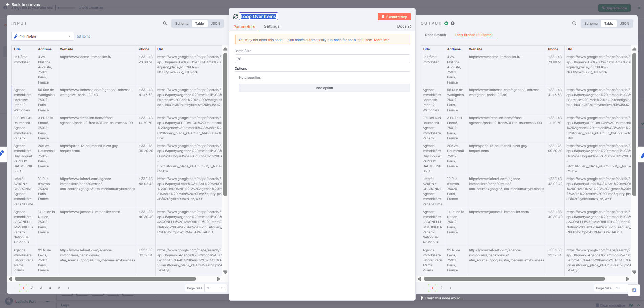Image resolution: width=644 pixels, height=308 pixels.
Task: Select Loop Branch (20 items) tab
Action: coord(473,35)
